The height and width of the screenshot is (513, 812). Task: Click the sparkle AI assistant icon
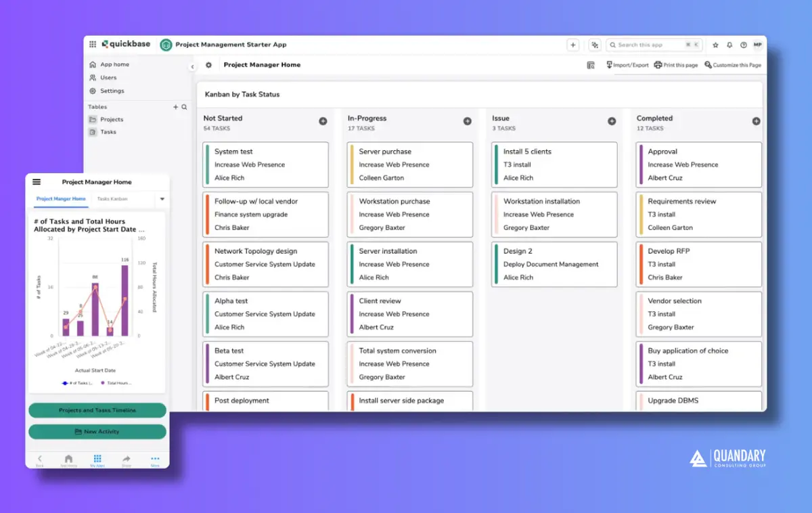point(594,45)
